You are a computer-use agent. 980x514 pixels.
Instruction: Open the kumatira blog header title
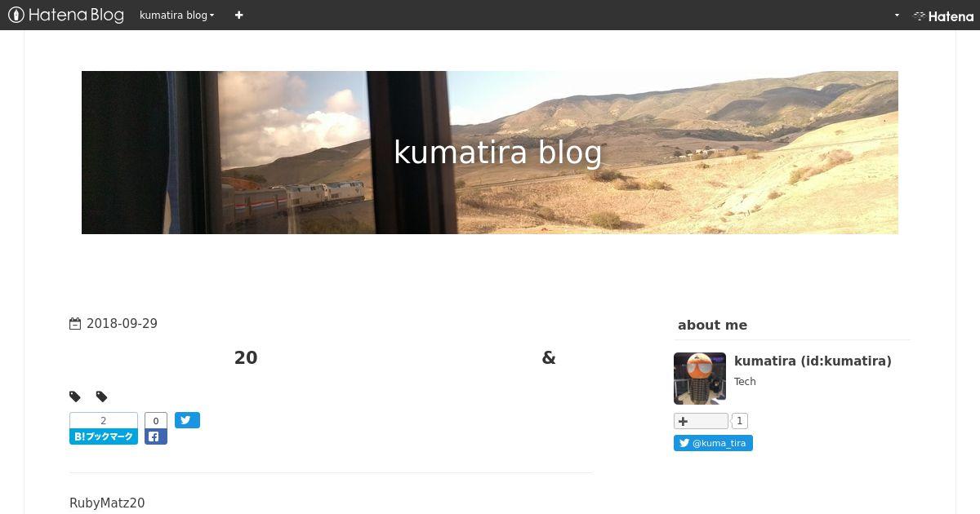pos(497,153)
